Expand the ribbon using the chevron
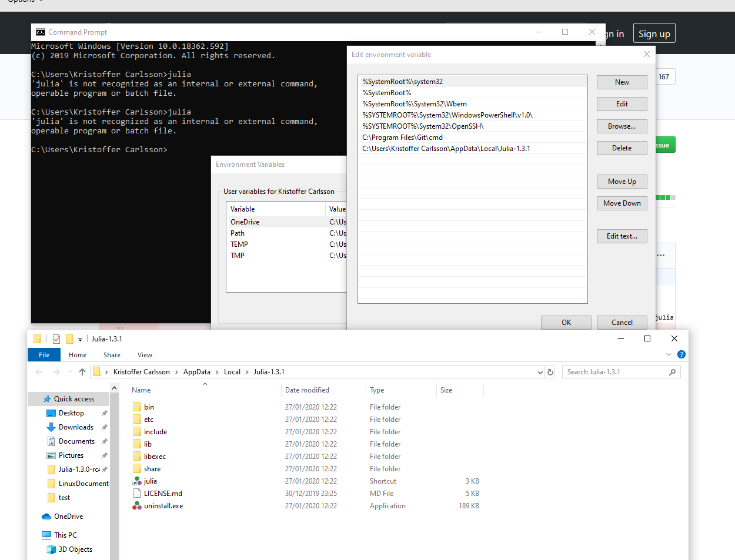 pyautogui.click(x=669, y=354)
